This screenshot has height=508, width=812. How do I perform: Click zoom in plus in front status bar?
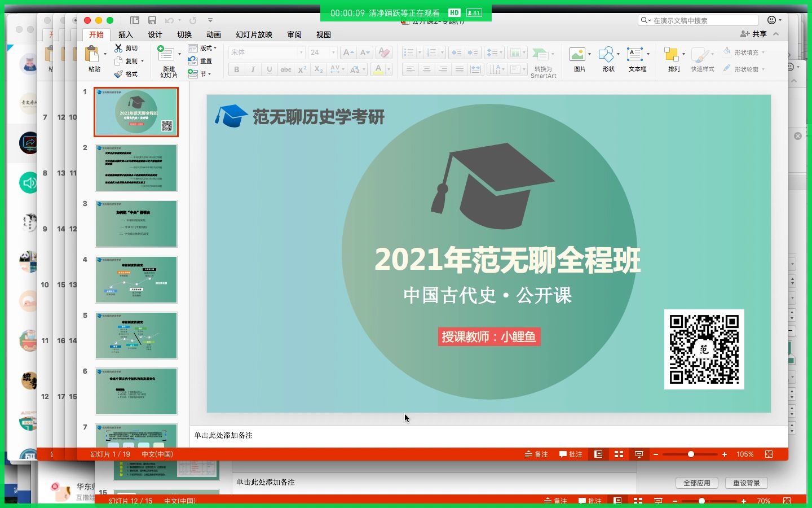pyautogui.click(x=725, y=454)
